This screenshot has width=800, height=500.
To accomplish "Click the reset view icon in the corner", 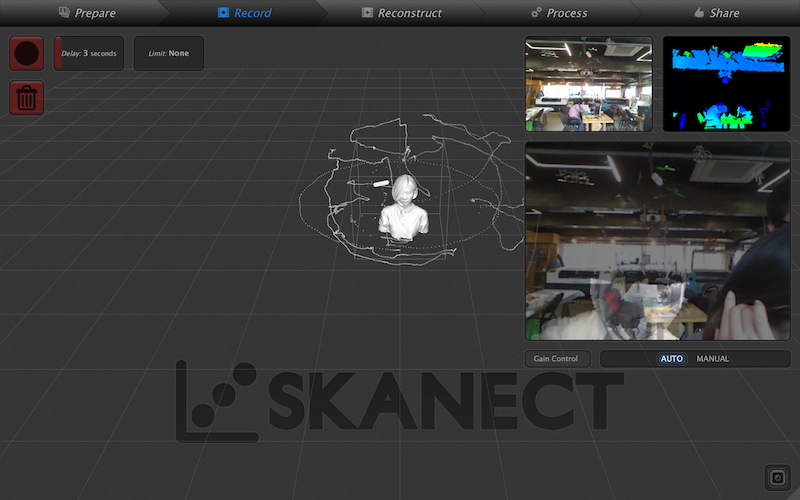I will [x=777, y=478].
